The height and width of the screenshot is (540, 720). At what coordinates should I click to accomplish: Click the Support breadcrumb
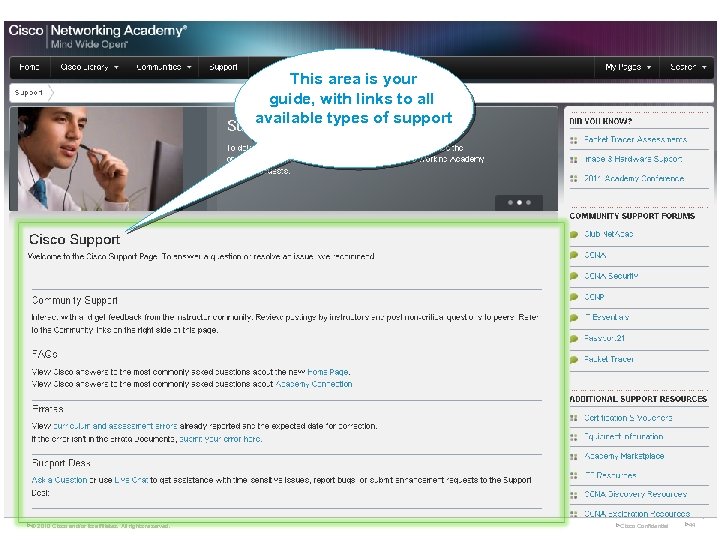[x=28, y=93]
